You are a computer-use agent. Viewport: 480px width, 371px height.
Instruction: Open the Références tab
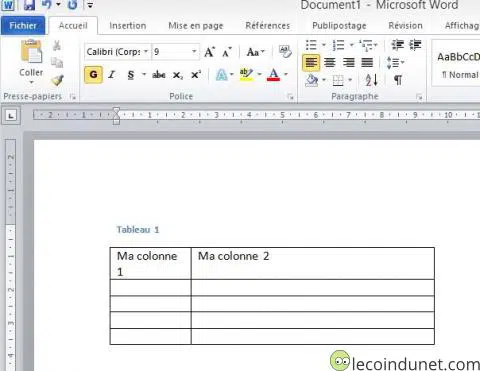click(x=268, y=26)
